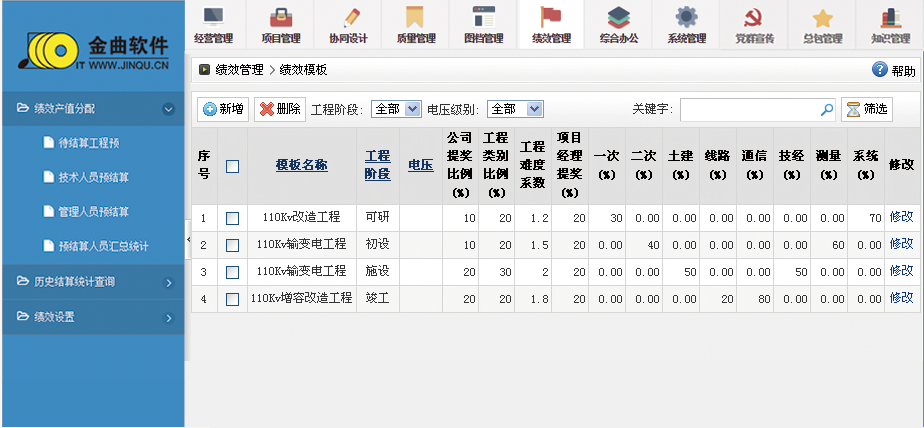Sort by 模板名称 column header
This screenshot has width=924, height=428.
[301, 166]
